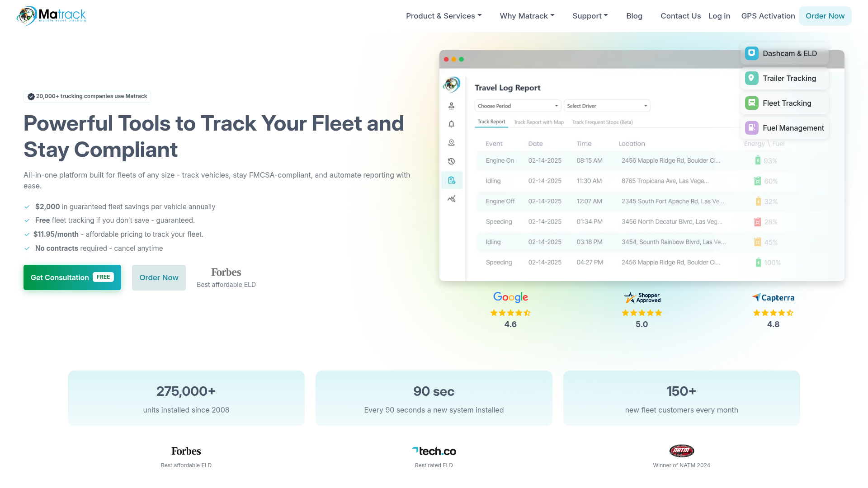Viewport: 868px width, 488px height.
Task: Click the Trailer Tracking label
Action: click(x=789, y=78)
